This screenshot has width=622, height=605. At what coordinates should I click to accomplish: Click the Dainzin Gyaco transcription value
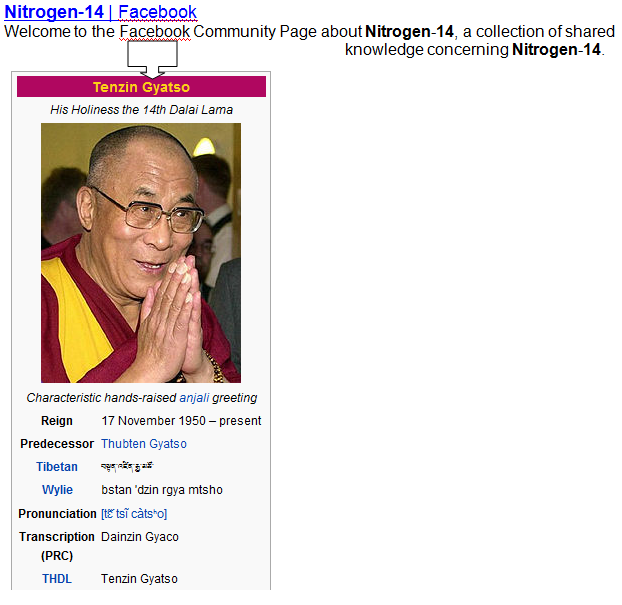coord(140,537)
